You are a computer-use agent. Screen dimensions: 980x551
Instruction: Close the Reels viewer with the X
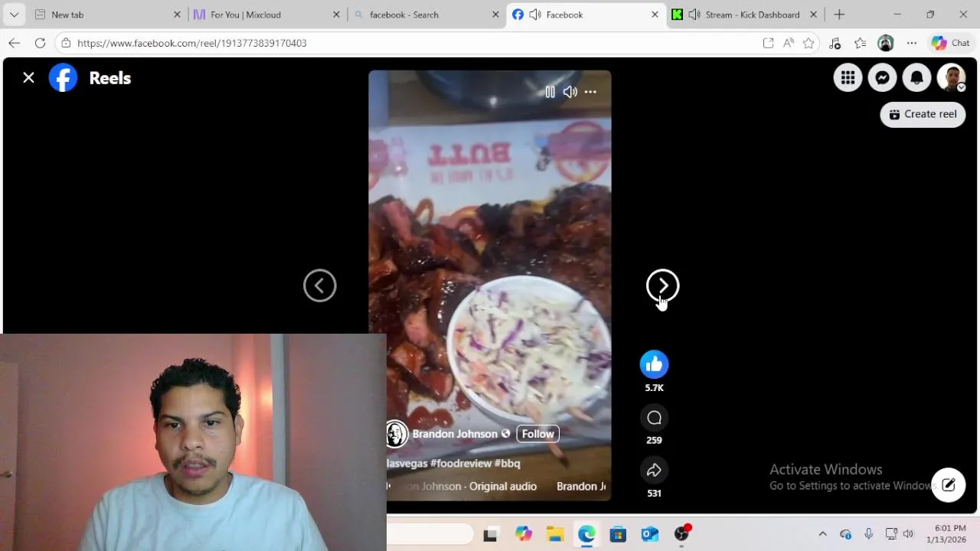click(28, 77)
